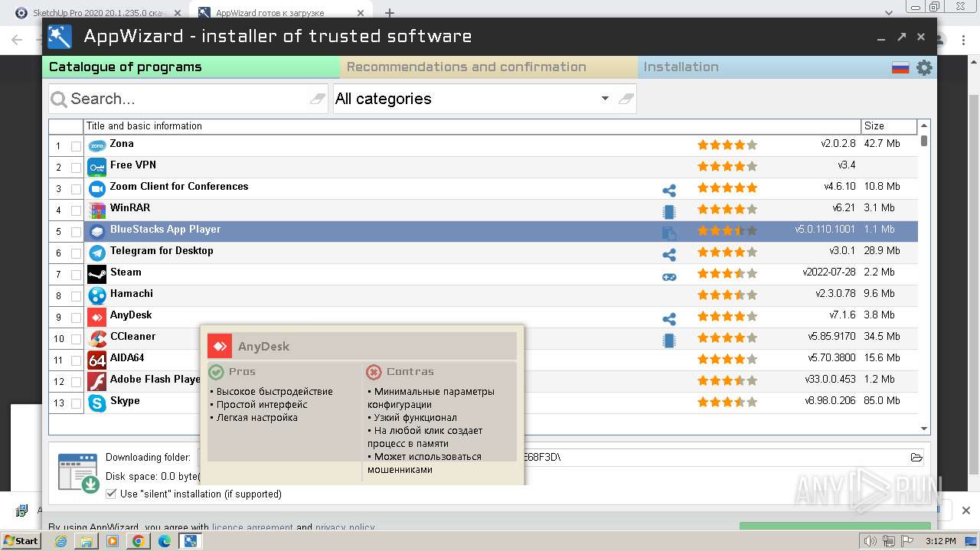Screen dimensions: 980x551
Task: Click the Zoom Client camera icon
Action: point(97,188)
